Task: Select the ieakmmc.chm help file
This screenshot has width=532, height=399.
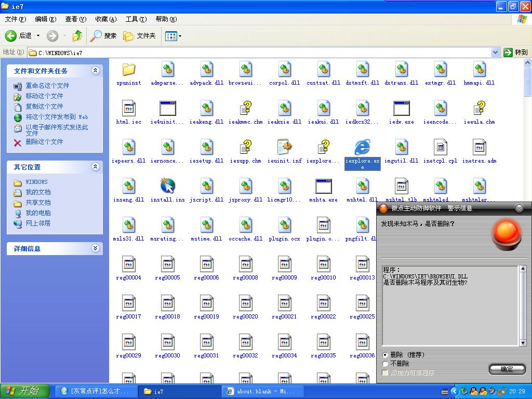Action: 245,109
